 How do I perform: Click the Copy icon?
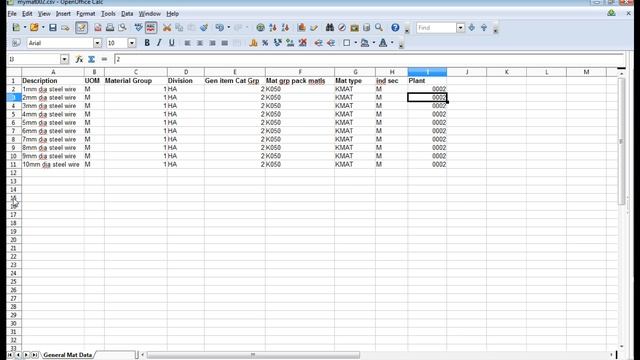click(179, 28)
